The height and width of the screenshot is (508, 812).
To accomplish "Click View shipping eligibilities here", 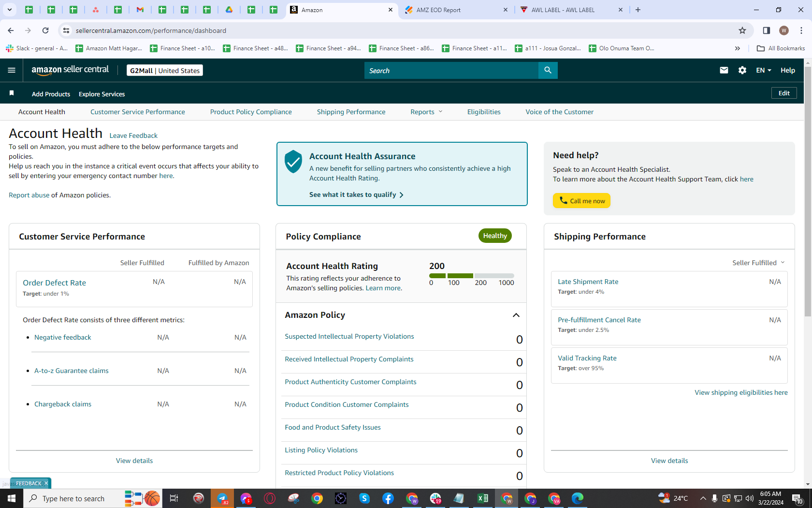I will (x=741, y=392).
